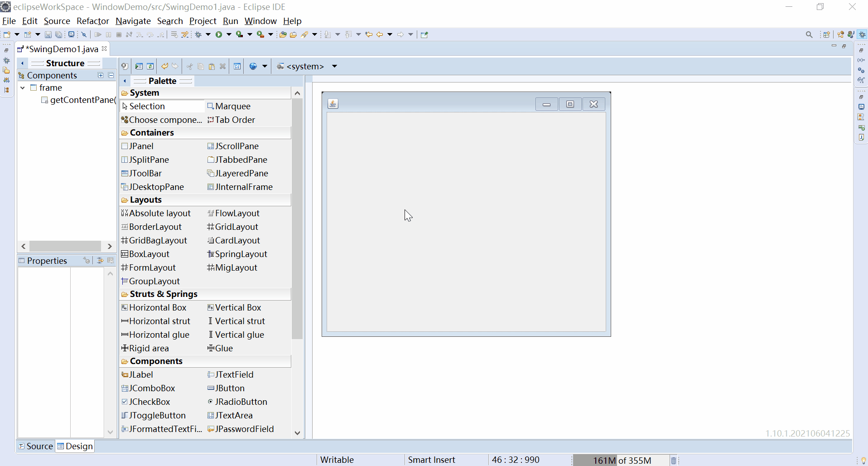Collapse the frame tree node
The width and height of the screenshot is (868, 466).
pos(23,87)
